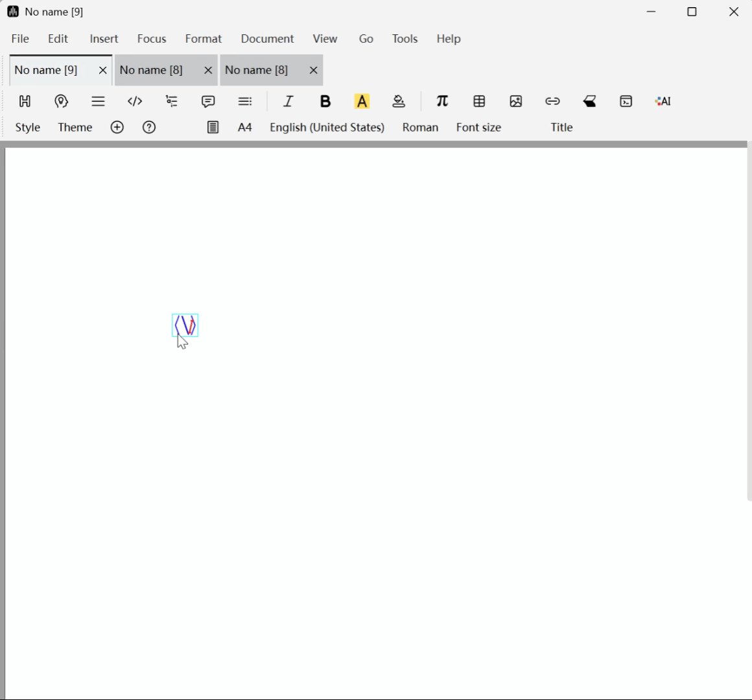Open the Format menu
Image resolution: width=752 pixels, height=700 pixels.
[204, 39]
